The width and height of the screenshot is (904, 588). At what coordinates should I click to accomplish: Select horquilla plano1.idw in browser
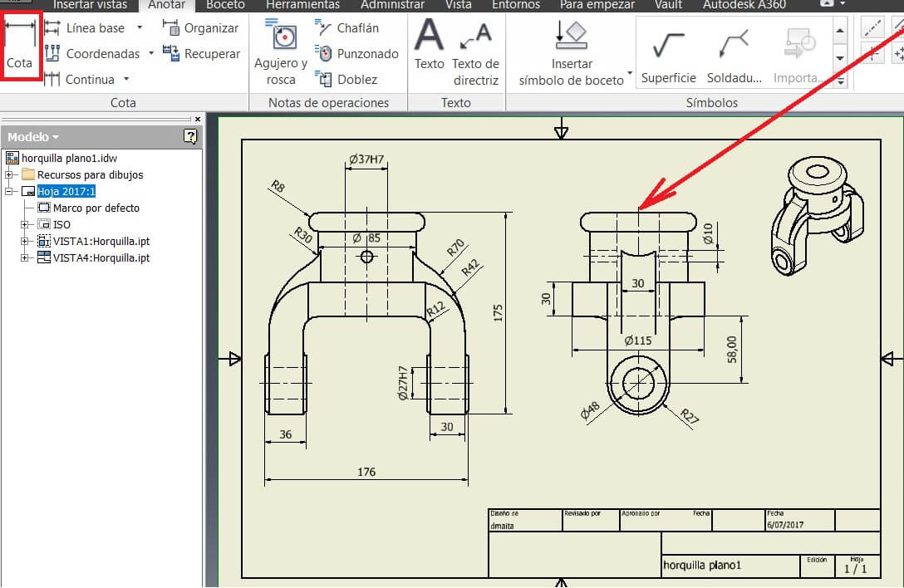61,158
